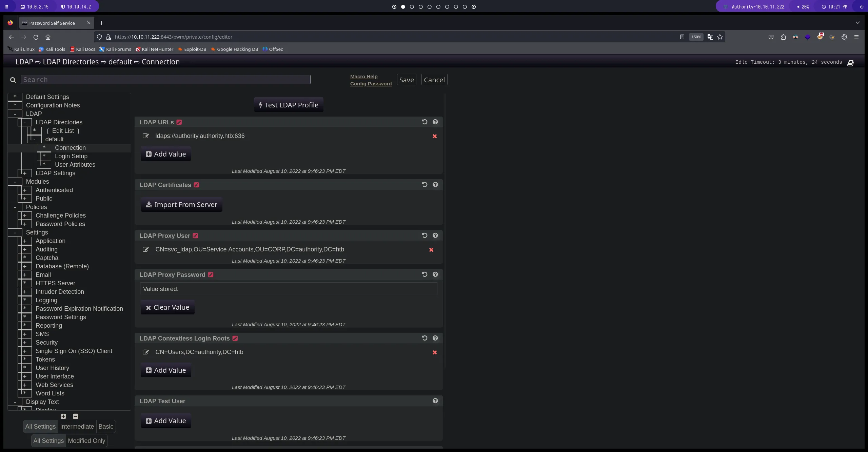Click help icon for LDAP Test User
Screen dimensions: 868x452
click(x=435, y=401)
